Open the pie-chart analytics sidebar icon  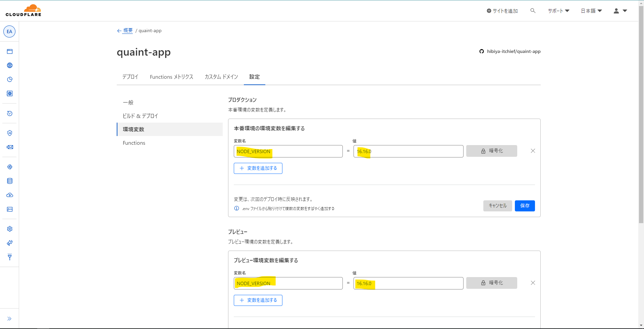[x=10, y=79]
